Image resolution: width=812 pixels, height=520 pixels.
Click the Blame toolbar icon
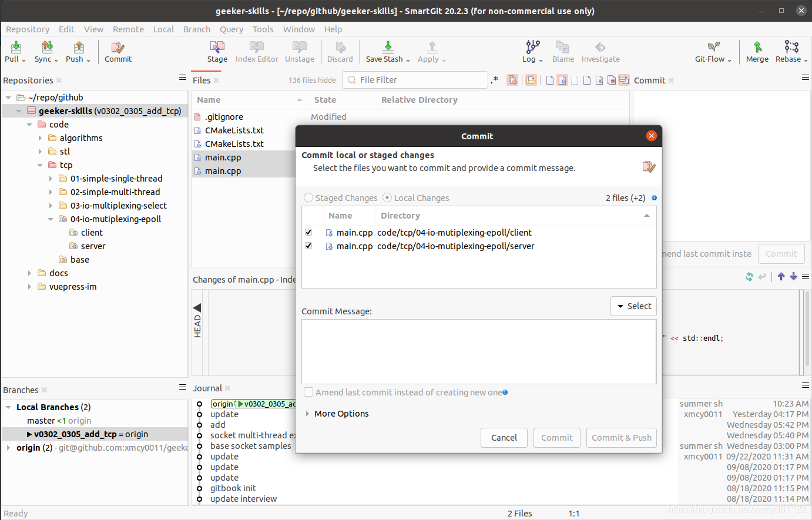[x=563, y=47]
